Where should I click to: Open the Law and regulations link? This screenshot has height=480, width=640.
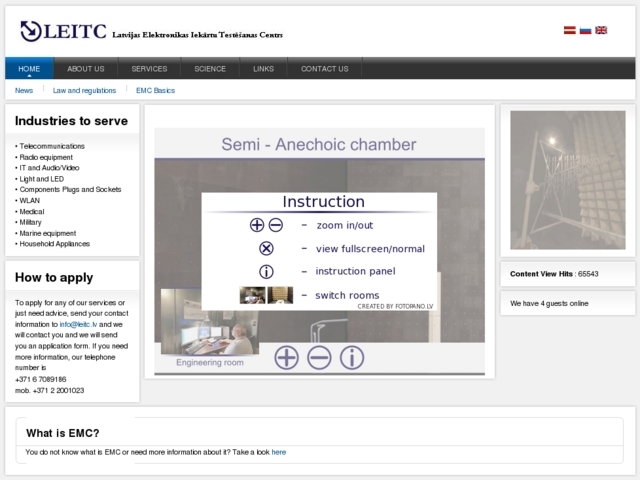84,90
